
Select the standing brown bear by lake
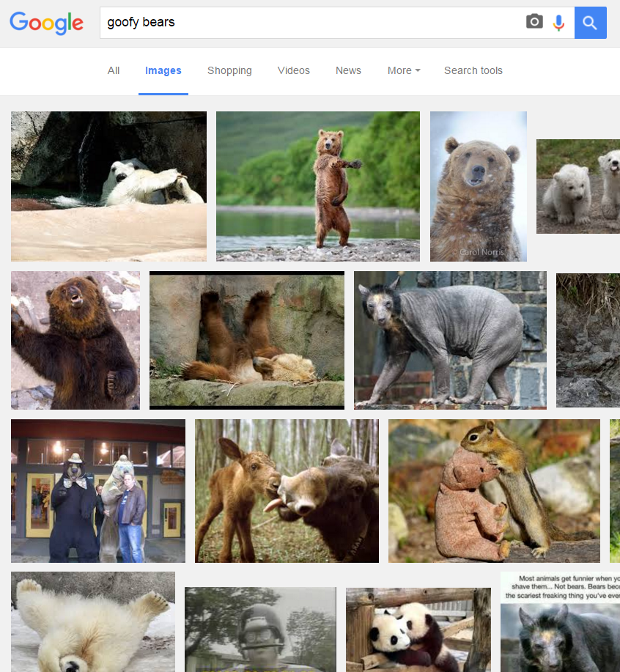pyautogui.click(x=317, y=186)
